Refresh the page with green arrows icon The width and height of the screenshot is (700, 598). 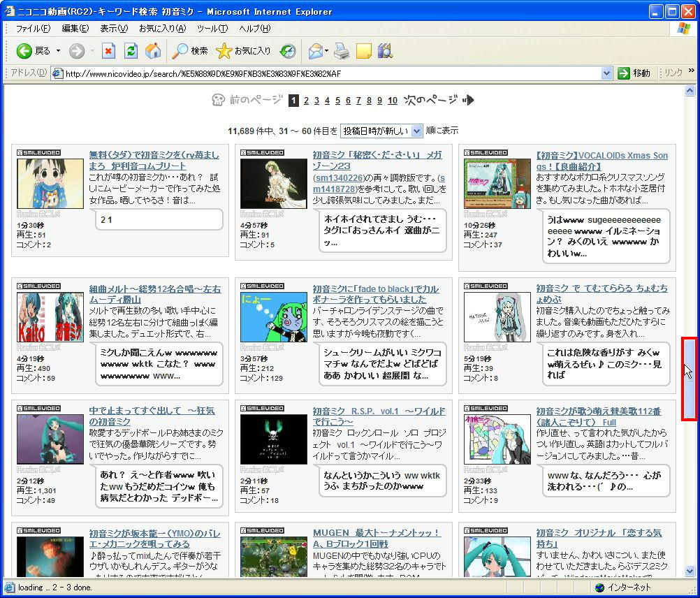[131, 51]
